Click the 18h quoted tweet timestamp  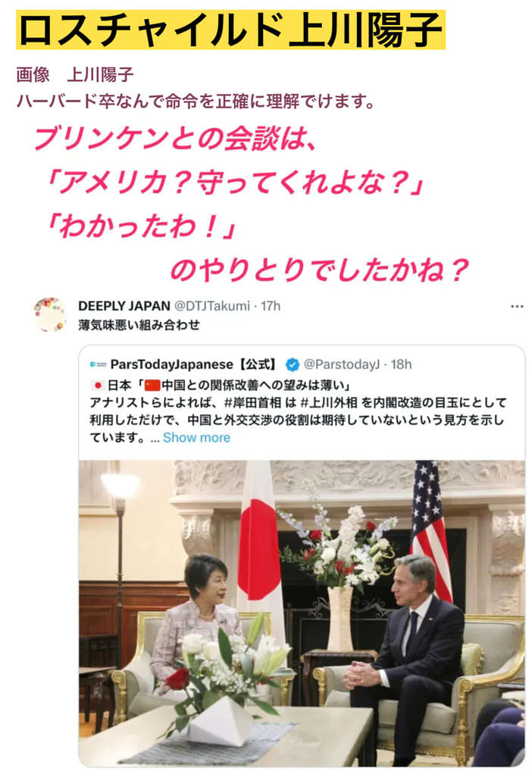coord(402,365)
